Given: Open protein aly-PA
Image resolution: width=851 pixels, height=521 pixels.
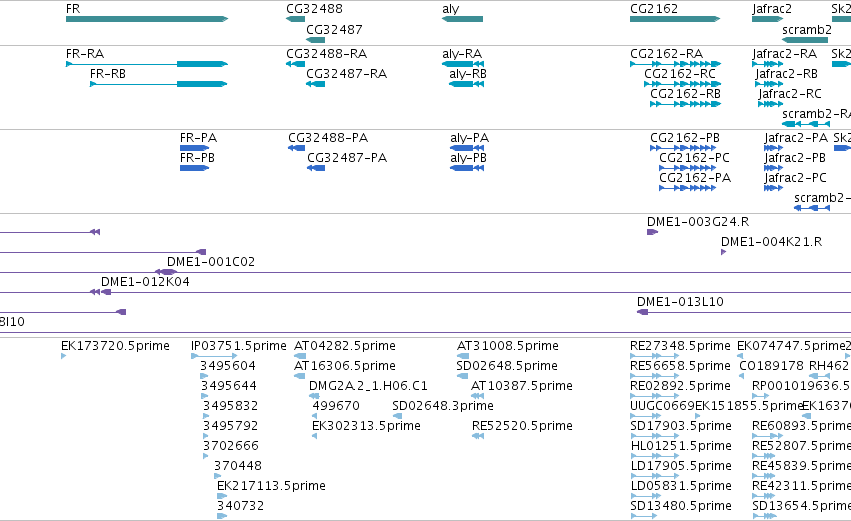Looking at the screenshot, I should (469, 138).
